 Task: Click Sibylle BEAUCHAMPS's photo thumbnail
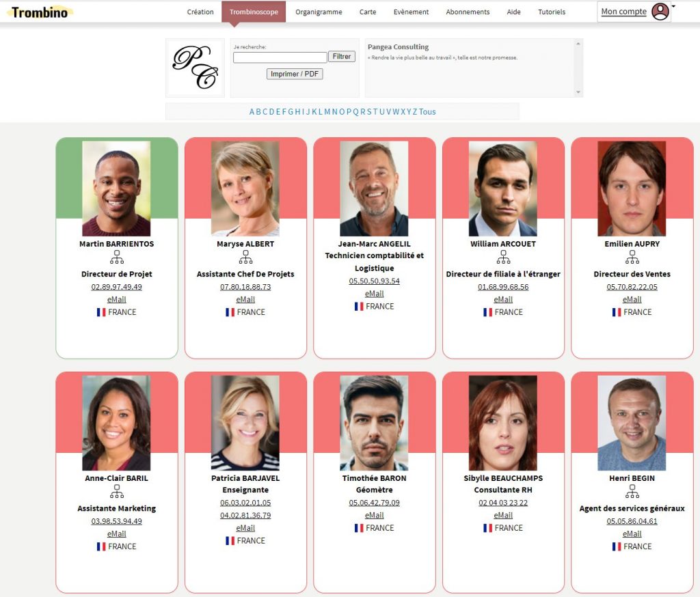(503, 423)
